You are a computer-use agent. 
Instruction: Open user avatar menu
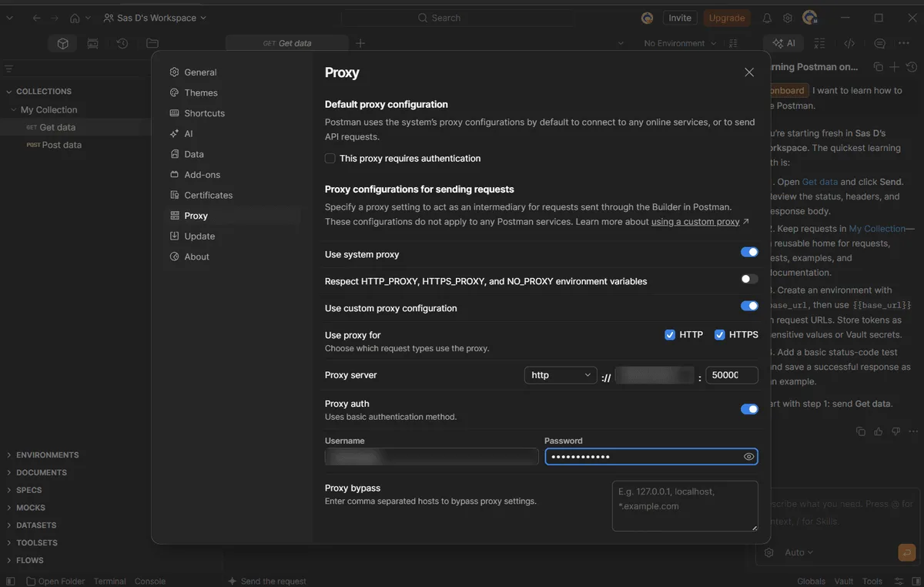coord(809,18)
